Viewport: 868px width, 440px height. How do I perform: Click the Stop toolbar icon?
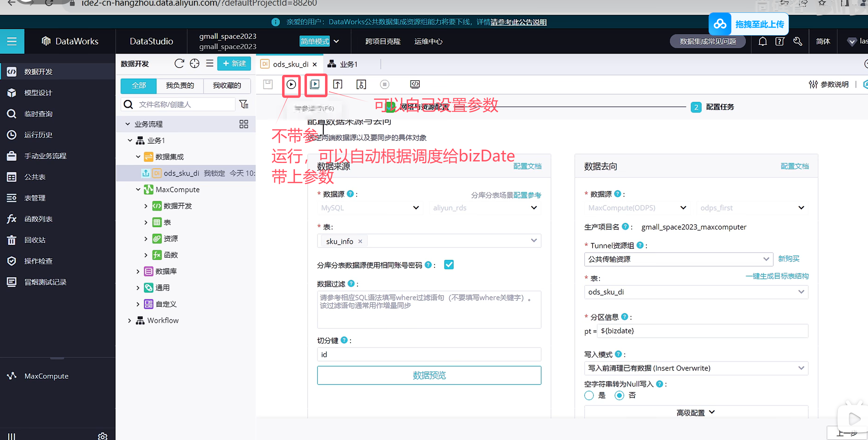[x=384, y=84]
